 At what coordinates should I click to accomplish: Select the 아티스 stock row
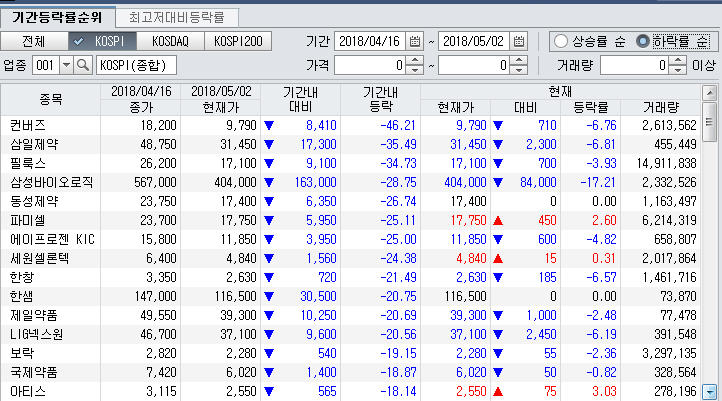click(350, 391)
